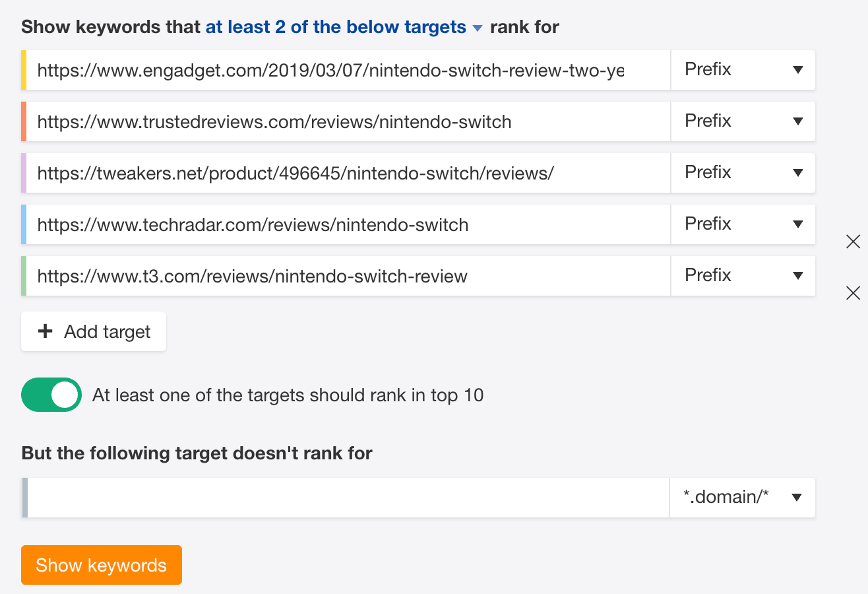Open Prefix mode dropdown for trustedreviews.com target

pos(743,121)
